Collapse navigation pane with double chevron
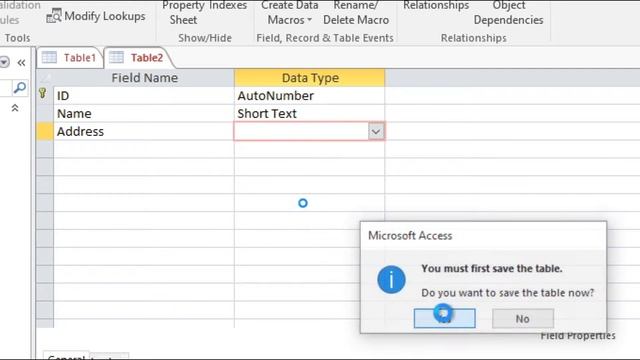640x360 pixels. tap(21, 62)
